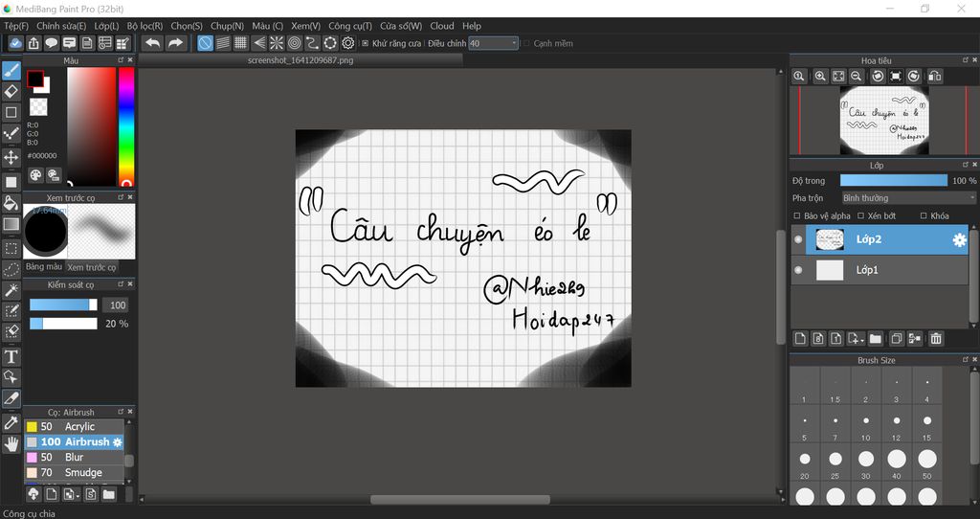Select the rectangular Selection tool

pyautogui.click(x=11, y=248)
